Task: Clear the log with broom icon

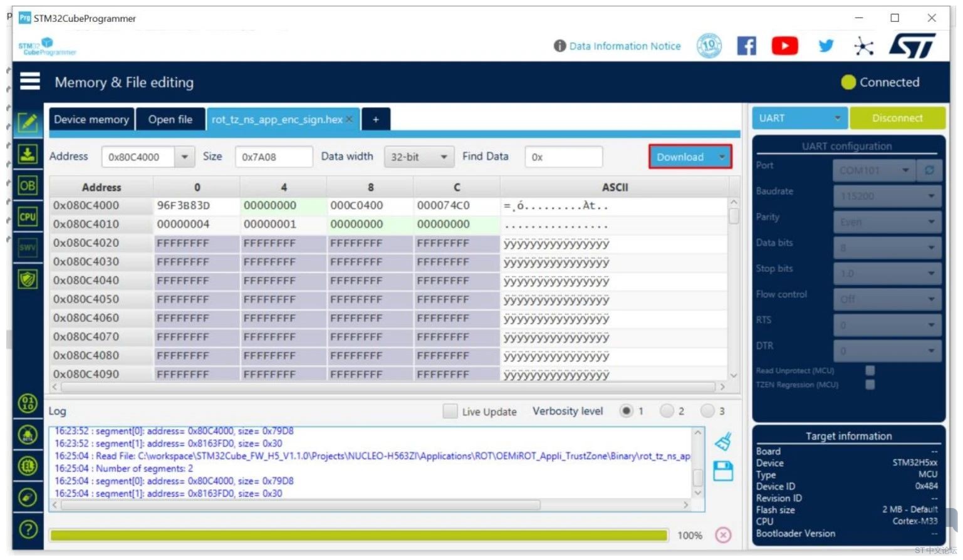Action: point(723,442)
